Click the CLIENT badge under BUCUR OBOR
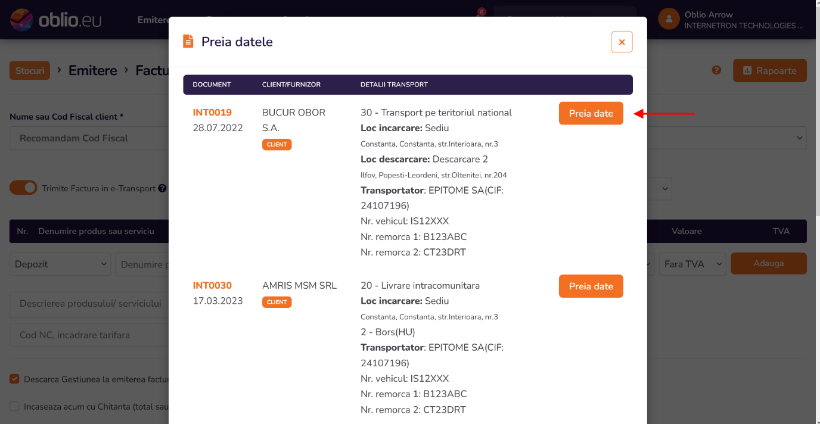Image resolution: width=820 pixels, height=424 pixels. coord(276,145)
